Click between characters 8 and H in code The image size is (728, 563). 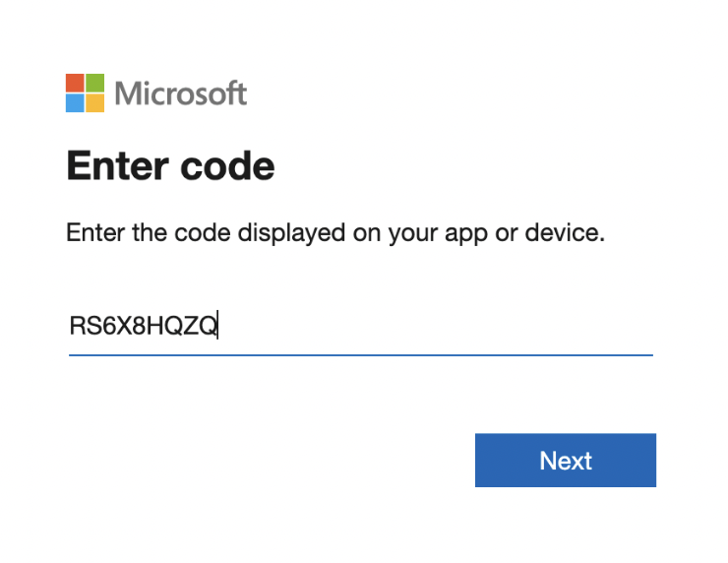[x=146, y=326]
